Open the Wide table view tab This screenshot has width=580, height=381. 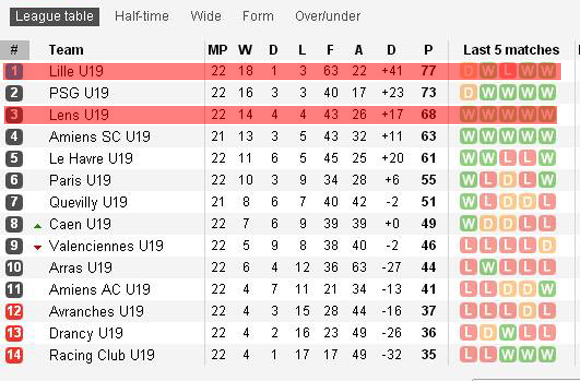206,16
